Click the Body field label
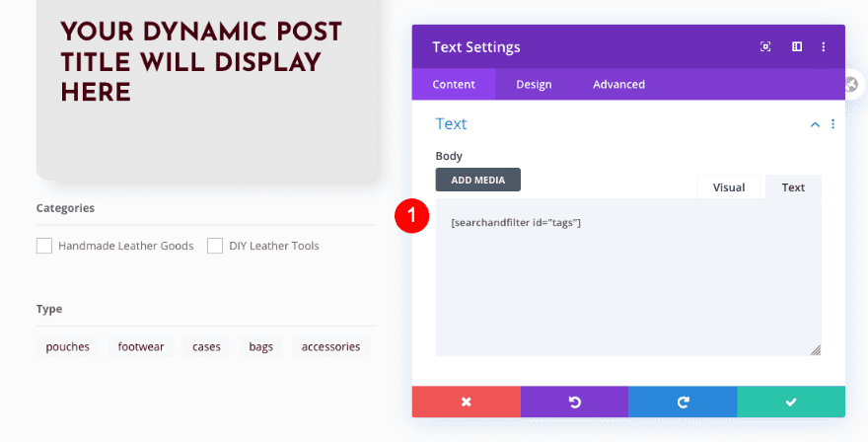This screenshot has height=442, width=868. 449,156
